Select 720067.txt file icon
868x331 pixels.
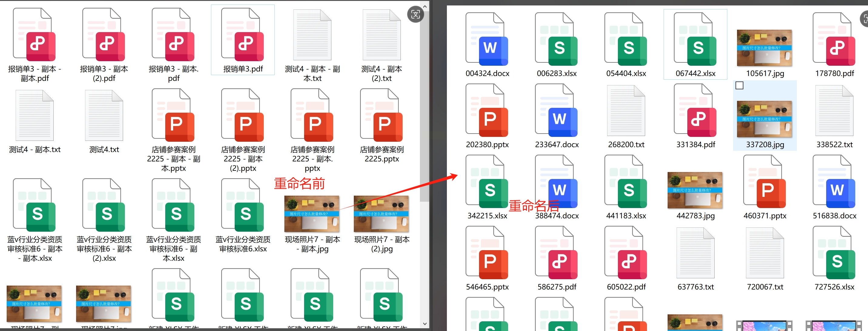765,253
